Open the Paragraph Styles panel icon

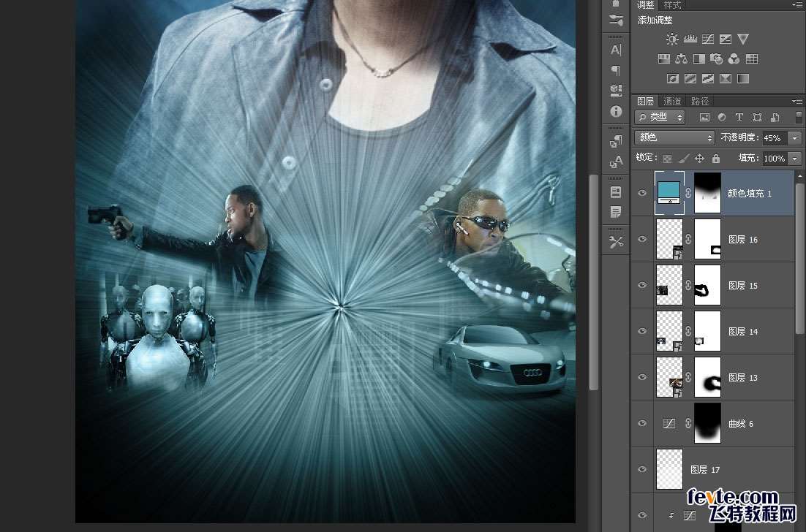coord(616,141)
